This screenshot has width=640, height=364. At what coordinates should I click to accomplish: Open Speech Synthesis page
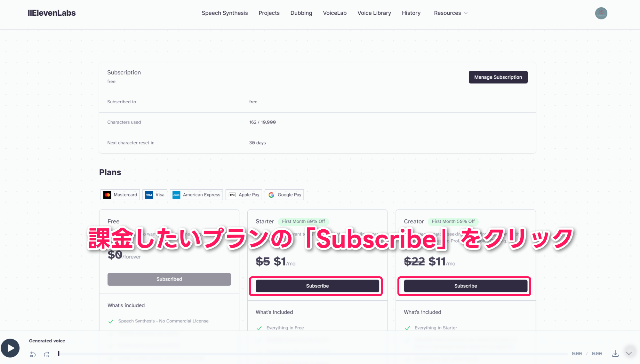pyautogui.click(x=225, y=13)
